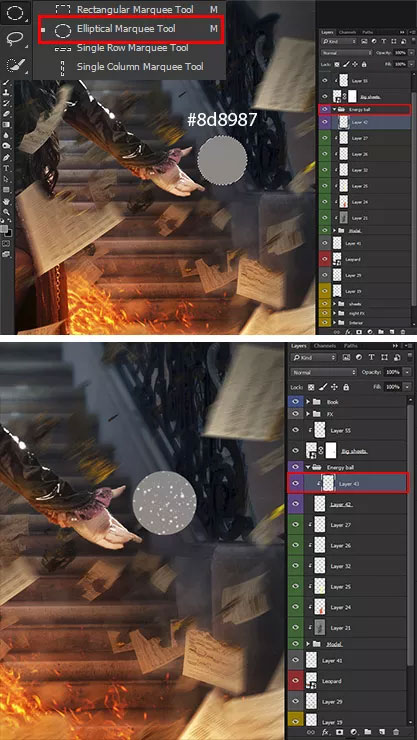Toggle visibility of Layer 27 in lower panel
Screen dimensions: 417x740
click(x=296, y=524)
